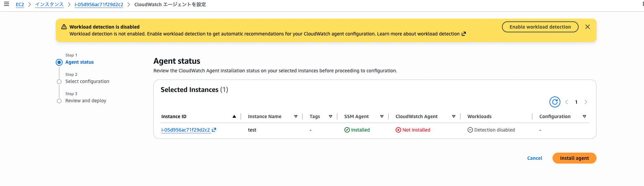Viewport: 644px width, 186px height.
Task: Open instance i-05d956ac71f29d2c2 table link
Action: [185, 130]
